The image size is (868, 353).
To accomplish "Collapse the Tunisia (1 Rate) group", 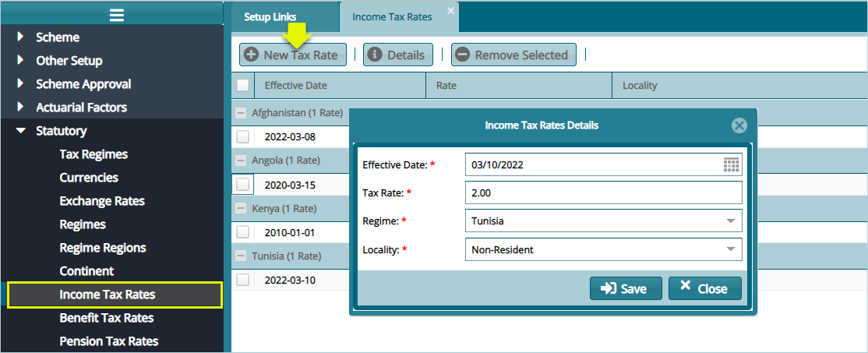I will click(x=241, y=256).
